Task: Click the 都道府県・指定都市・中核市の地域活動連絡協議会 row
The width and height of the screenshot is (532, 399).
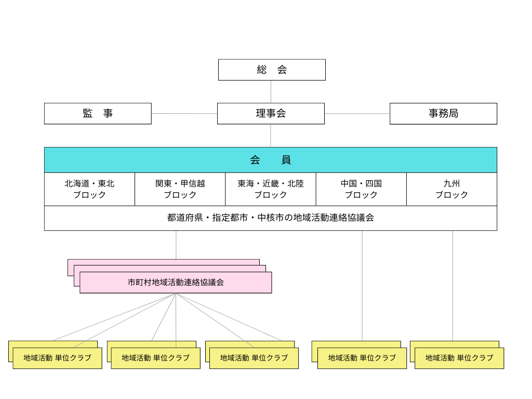Action: 270,218
